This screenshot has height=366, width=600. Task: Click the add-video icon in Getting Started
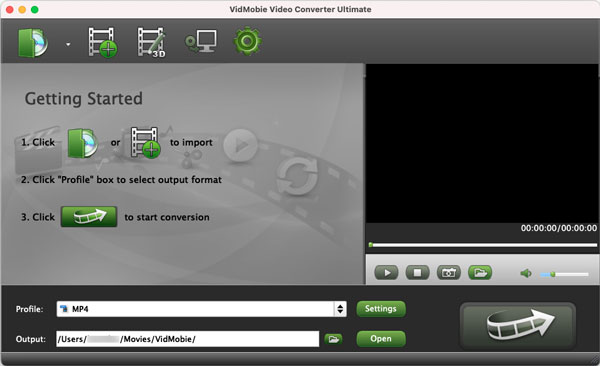pos(145,142)
